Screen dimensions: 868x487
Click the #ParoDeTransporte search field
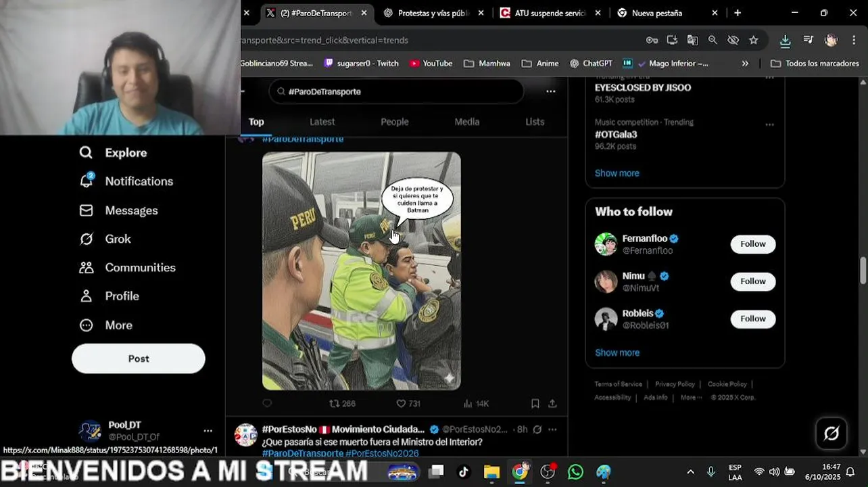[396, 91]
